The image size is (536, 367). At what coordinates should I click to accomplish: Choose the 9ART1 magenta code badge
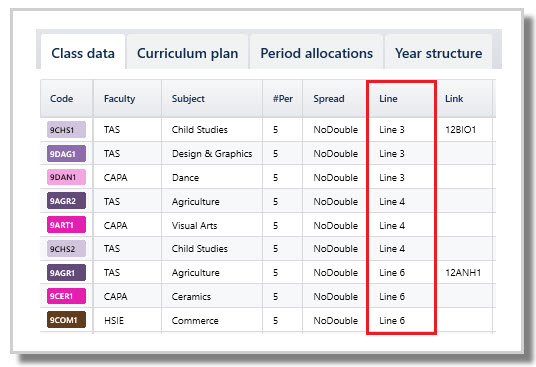pos(66,225)
